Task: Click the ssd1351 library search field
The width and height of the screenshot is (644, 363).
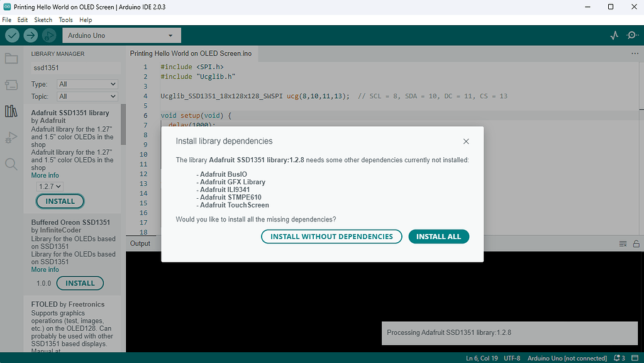Action: click(x=76, y=68)
